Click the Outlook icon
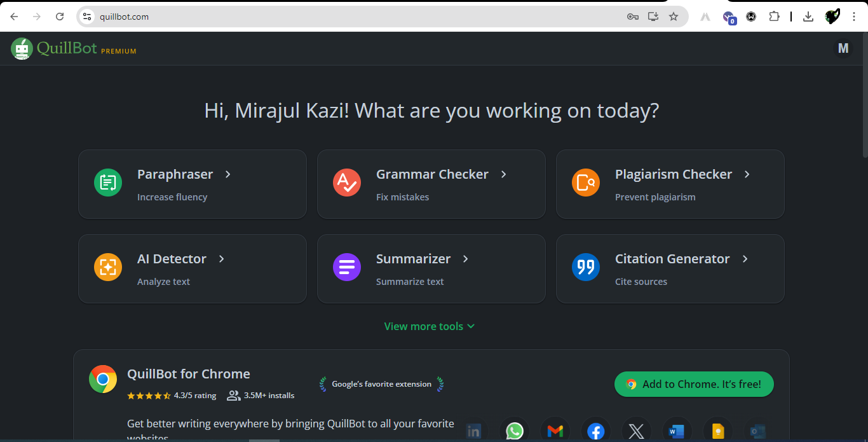Screen dimensions: 868x442 [758, 431]
